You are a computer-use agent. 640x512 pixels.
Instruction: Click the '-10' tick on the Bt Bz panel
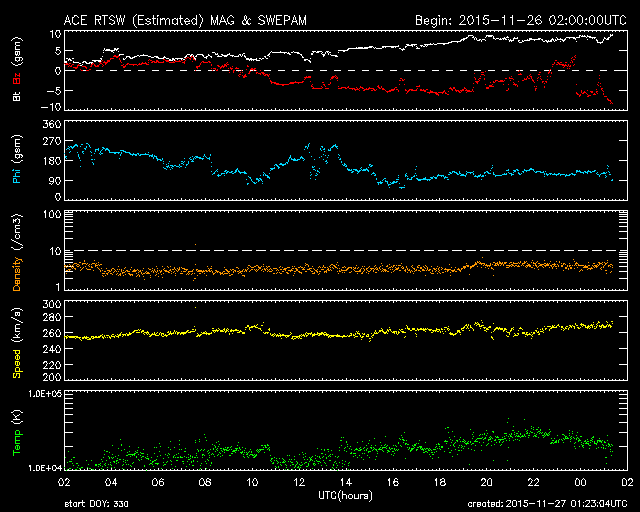[x=51, y=107]
